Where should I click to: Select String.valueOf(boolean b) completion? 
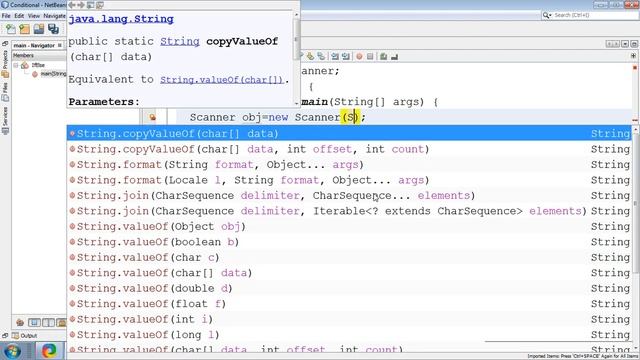pyautogui.click(x=349, y=242)
